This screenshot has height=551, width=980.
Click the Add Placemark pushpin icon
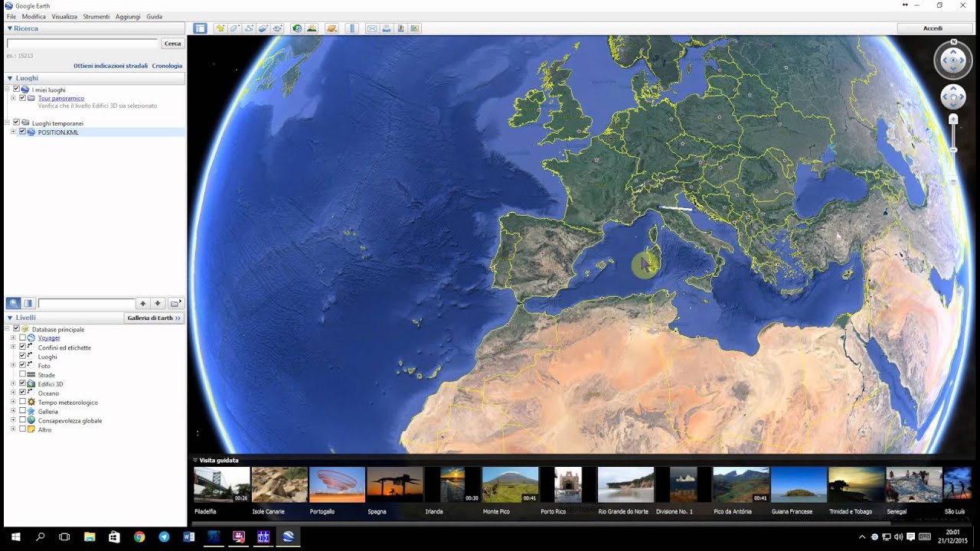(x=220, y=28)
